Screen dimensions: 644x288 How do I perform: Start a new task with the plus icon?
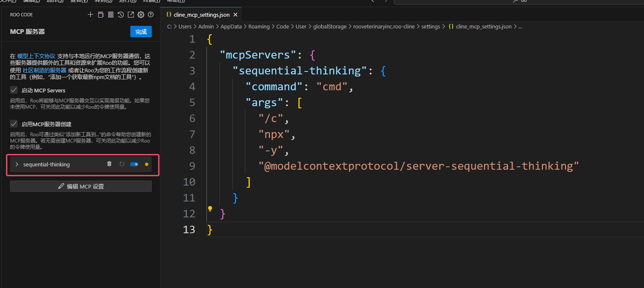click(90, 15)
